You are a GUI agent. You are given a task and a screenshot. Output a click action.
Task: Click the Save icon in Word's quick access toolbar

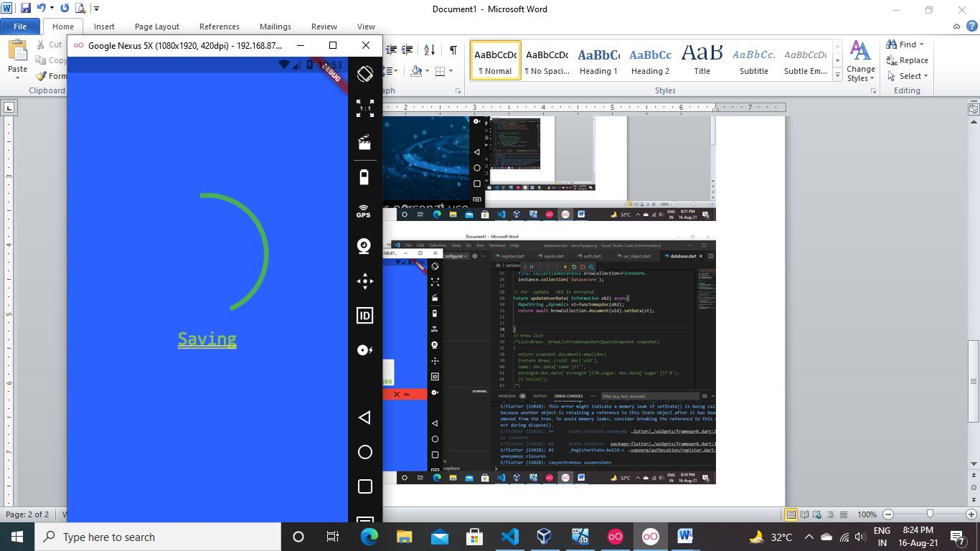pyautogui.click(x=26, y=9)
